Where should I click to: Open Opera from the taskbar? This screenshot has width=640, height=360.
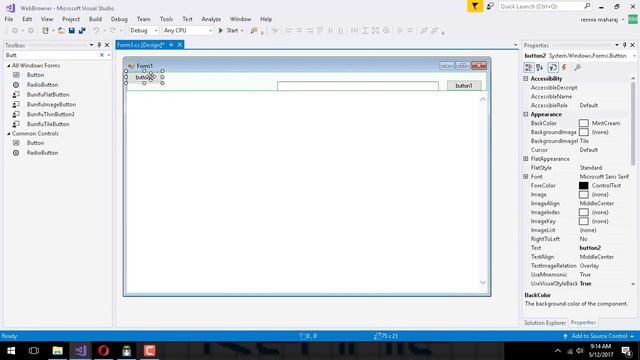[103, 351]
